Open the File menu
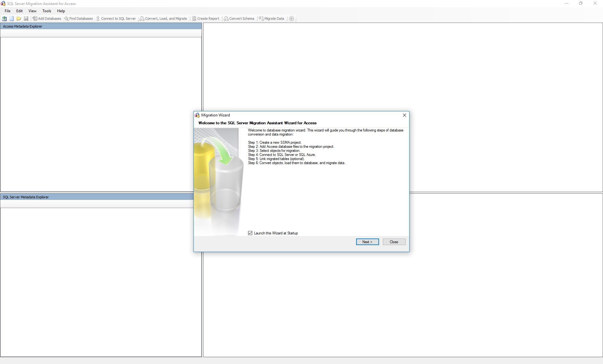Screen dimensions: 603x364 point(8,11)
